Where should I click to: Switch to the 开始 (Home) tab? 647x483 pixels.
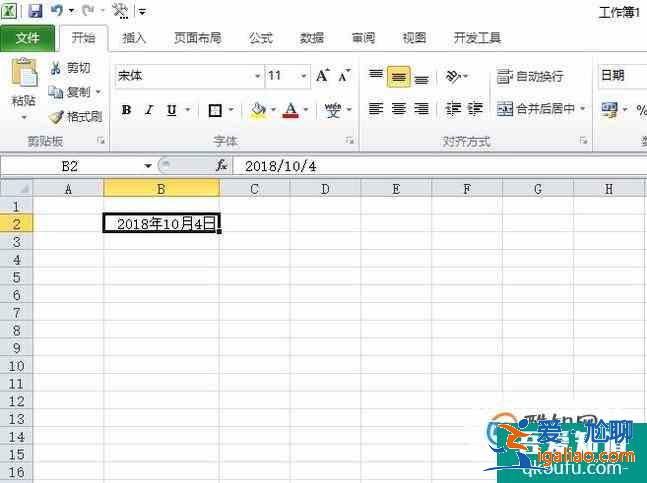[83, 38]
